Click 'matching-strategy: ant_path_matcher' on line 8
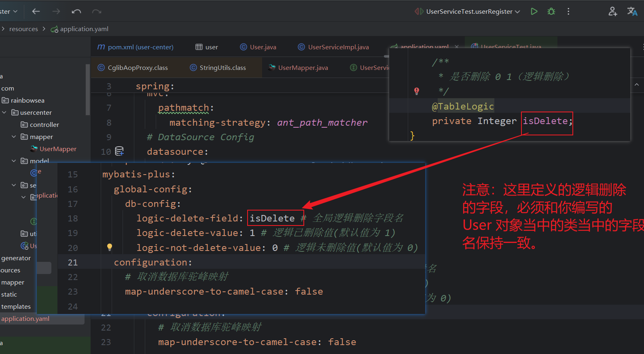Screen dimensions: 644x354 coord(269,122)
